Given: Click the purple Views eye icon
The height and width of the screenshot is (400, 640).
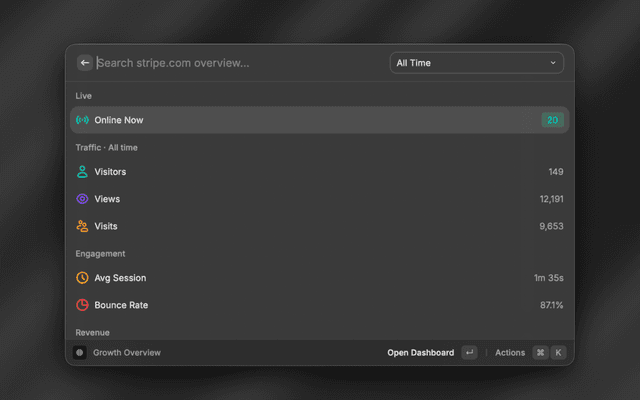Looking at the screenshot, I should click(x=82, y=199).
